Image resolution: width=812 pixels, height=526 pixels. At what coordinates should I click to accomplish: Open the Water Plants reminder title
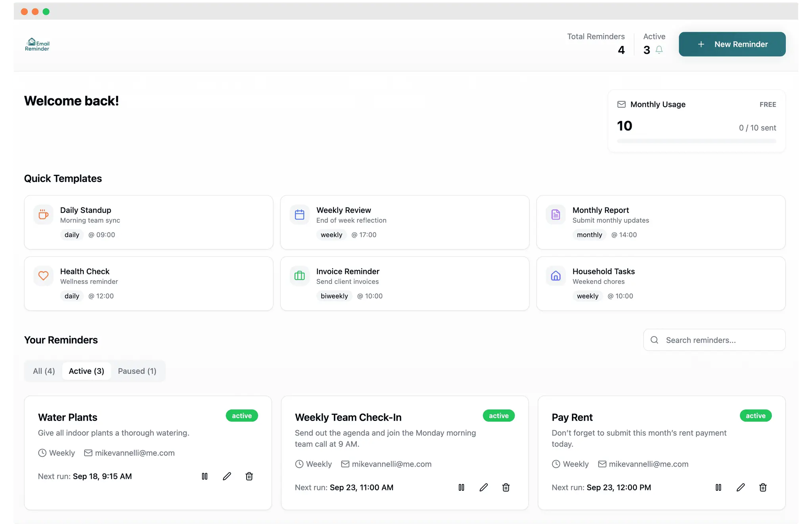68,417
